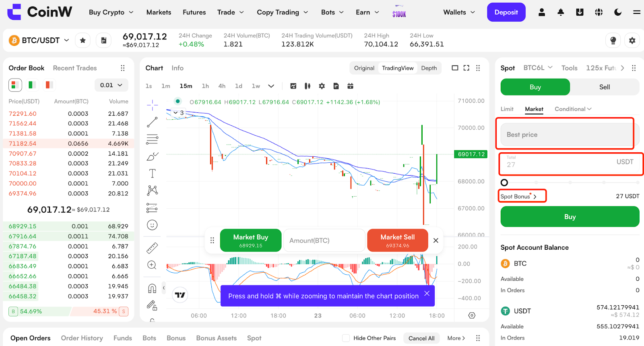Expand the BTC6L leveraged token dropdown
The image size is (644, 346).
coord(538,68)
